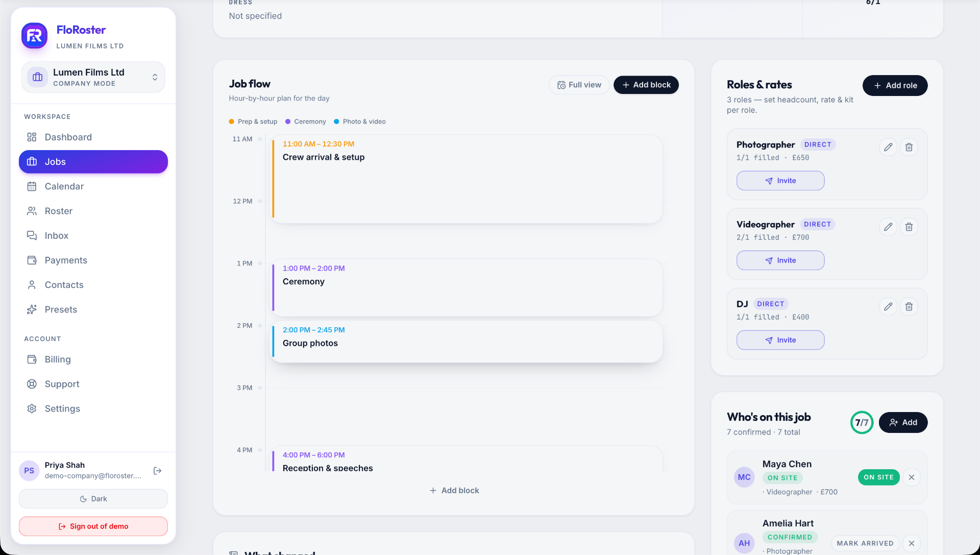Screen dimensions: 980x555
Task: Click Add block in Job flow header
Action: [x=646, y=85]
